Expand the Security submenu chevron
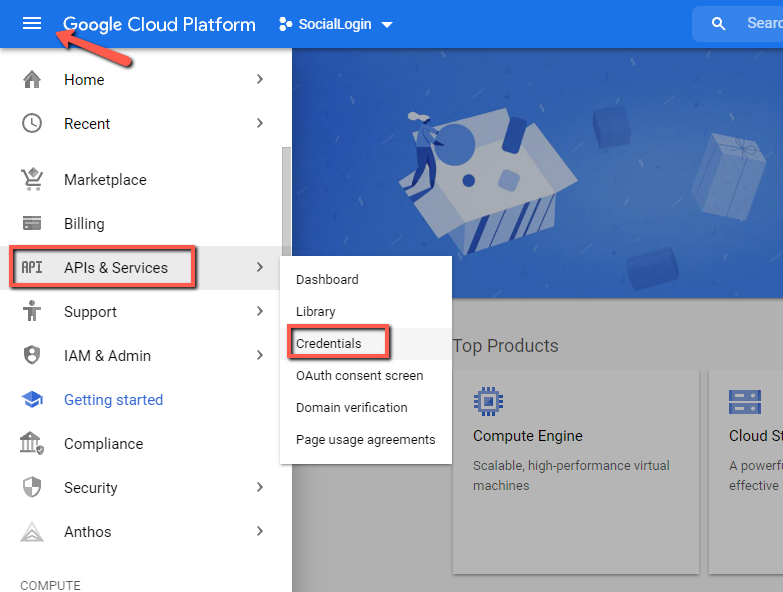 [x=260, y=487]
